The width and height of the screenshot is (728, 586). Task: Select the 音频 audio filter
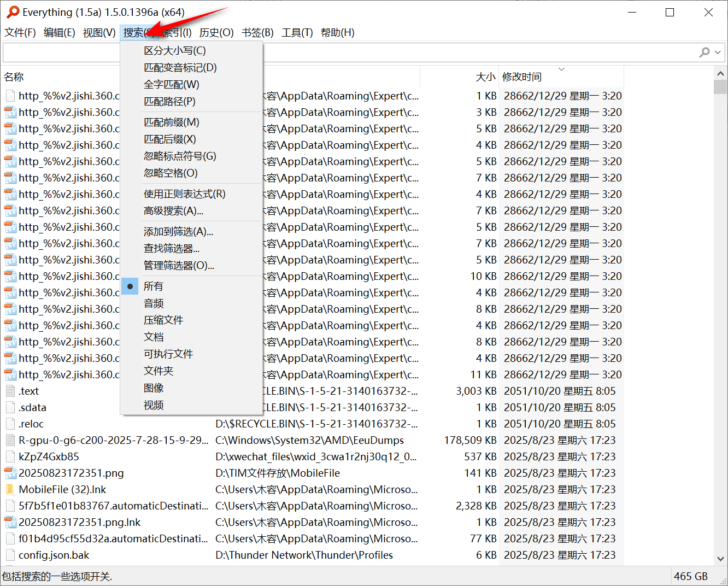tap(192, 303)
